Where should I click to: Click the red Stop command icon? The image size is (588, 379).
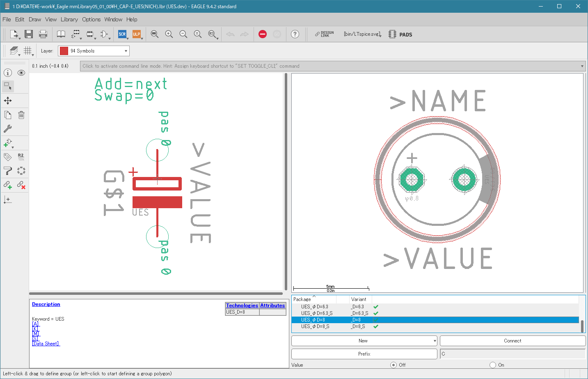tap(263, 34)
